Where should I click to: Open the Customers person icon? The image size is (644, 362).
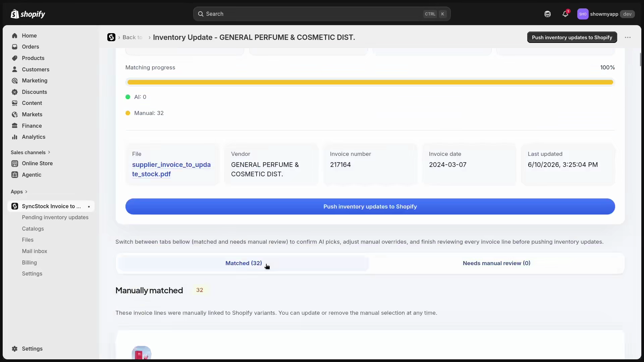14,69
